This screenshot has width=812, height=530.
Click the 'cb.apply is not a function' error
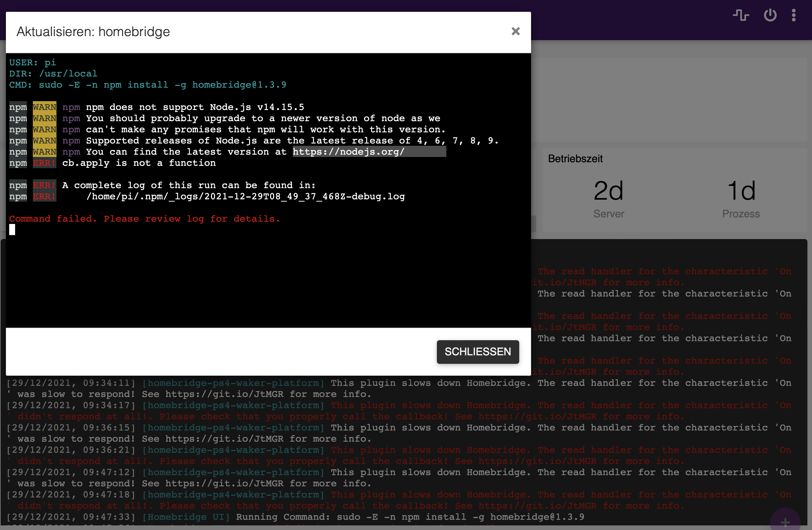point(139,163)
